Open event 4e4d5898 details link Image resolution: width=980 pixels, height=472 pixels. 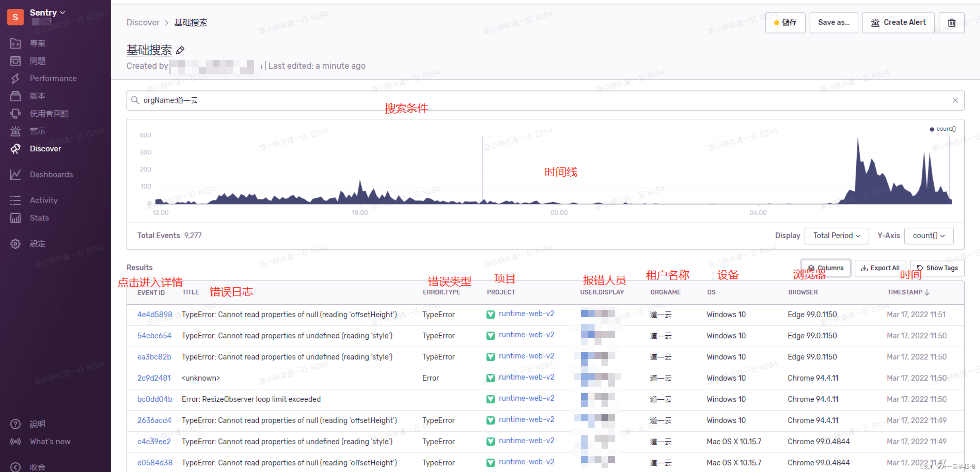(154, 314)
